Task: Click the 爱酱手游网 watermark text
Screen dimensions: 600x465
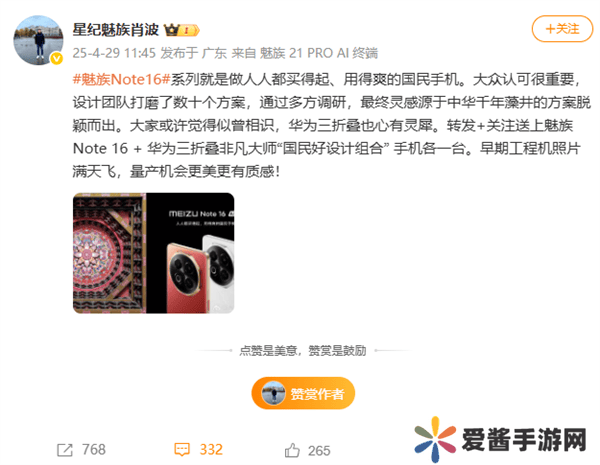Action: pyautogui.click(x=524, y=440)
